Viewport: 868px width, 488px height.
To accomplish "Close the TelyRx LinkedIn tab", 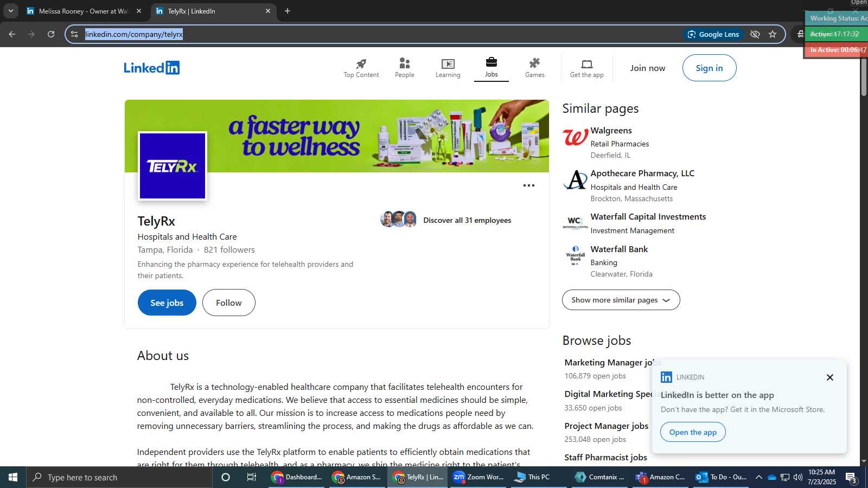I will (267, 11).
